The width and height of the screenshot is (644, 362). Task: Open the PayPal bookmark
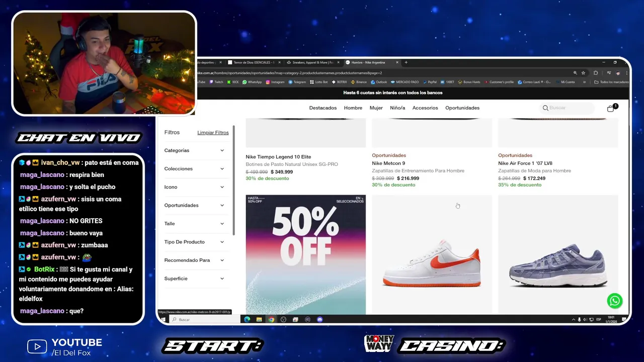pos(430,82)
